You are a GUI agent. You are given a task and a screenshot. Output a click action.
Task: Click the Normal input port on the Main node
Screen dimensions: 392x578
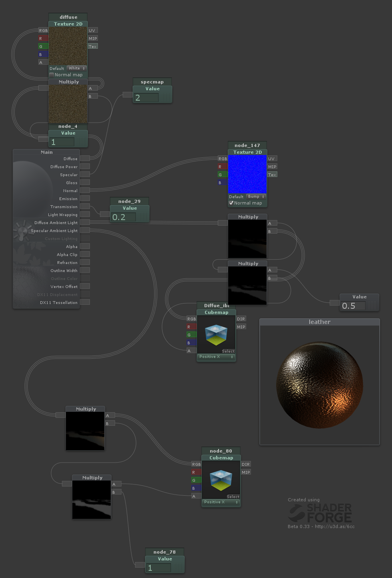tap(84, 191)
